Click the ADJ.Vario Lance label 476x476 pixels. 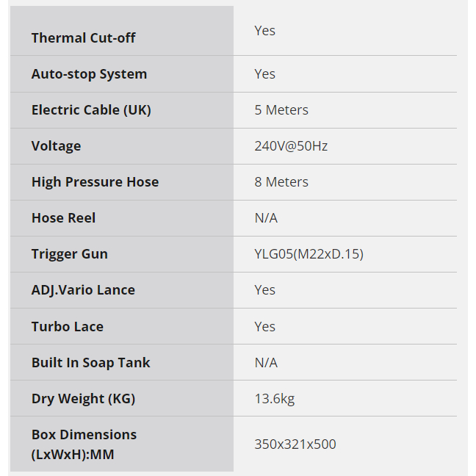point(83,289)
